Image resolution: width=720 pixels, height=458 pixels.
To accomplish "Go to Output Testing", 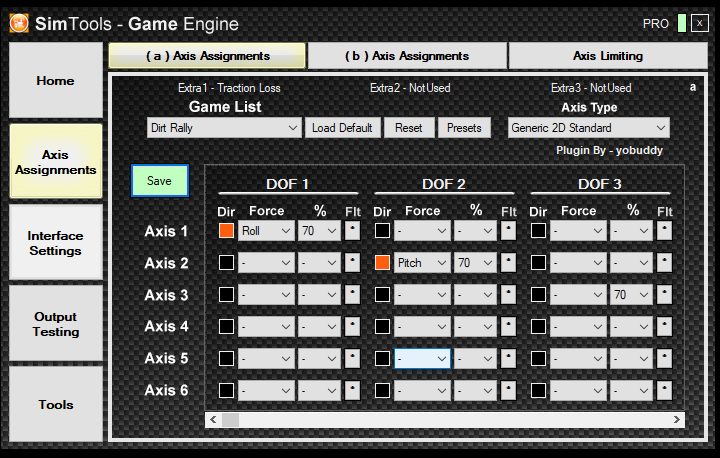I will (x=56, y=323).
